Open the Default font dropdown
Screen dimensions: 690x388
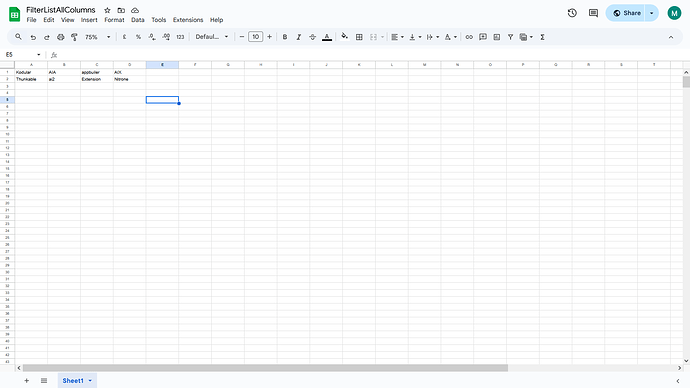point(212,37)
